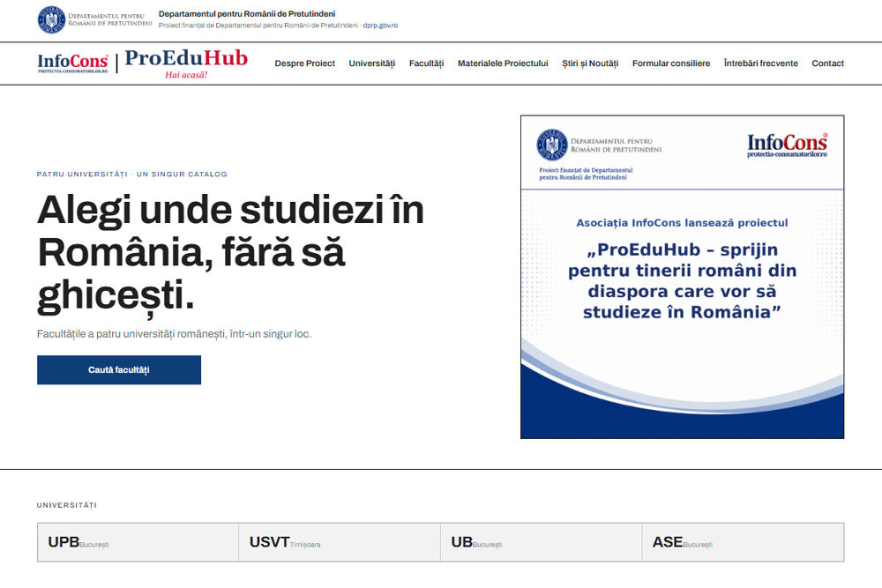Screen dimensions: 882x588
Task: Click the Departamentul pentru Românii de Pretutindeni title
Action: tap(247, 13)
